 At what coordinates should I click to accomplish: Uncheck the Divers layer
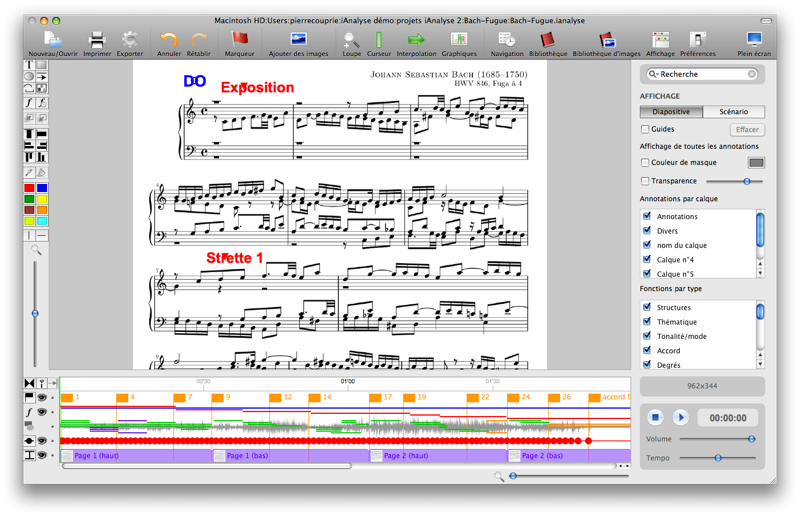click(x=647, y=230)
